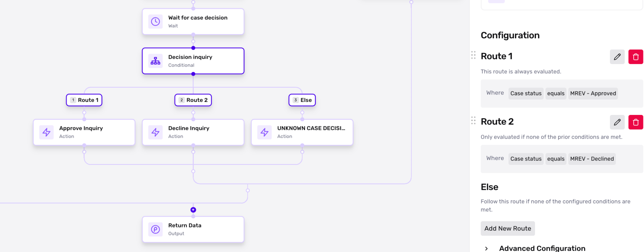Select the Decision inquiry conditional node
Screen dimensions: 644x252
[x=193, y=61]
